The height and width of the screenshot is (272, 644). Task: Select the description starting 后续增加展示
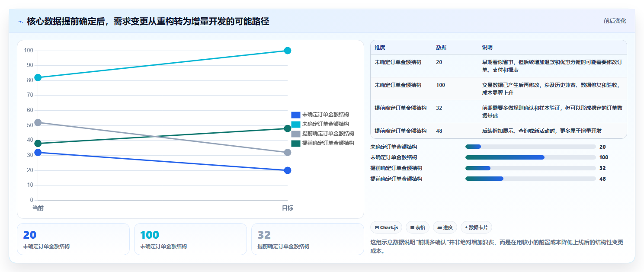tap(542, 131)
